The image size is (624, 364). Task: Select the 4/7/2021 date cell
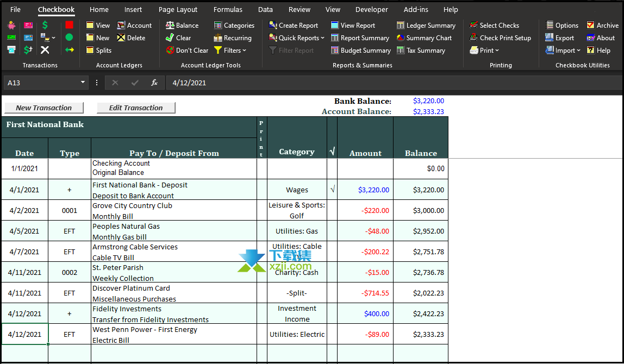coord(24,252)
